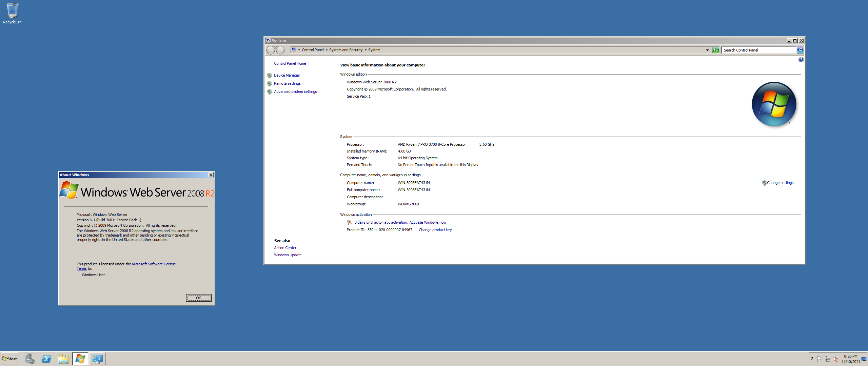Click the Start button
The width and height of the screenshot is (868, 366).
point(9,359)
